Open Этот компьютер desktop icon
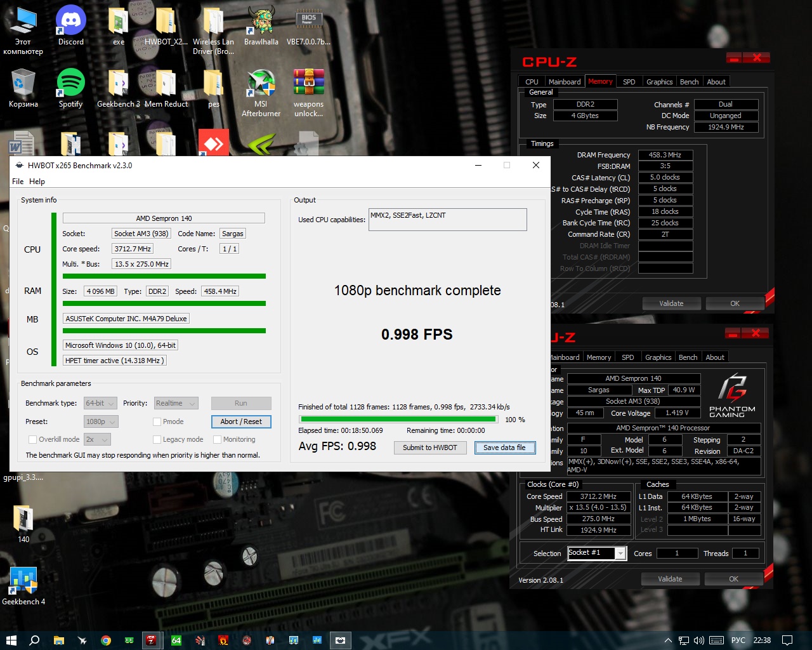This screenshot has width=812, height=650. tap(23, 30)
